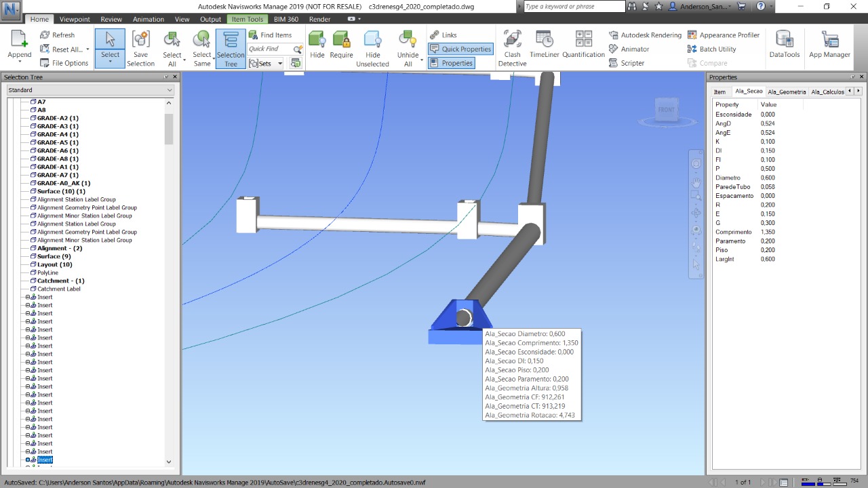Open Batch Utility
Image resolution: width=868 pixels, height=488 pixels.
[711, 49]
